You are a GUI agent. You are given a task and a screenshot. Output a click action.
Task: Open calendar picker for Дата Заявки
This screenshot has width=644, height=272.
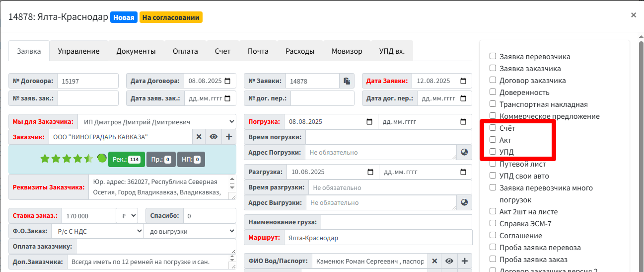tap(463, 81)
